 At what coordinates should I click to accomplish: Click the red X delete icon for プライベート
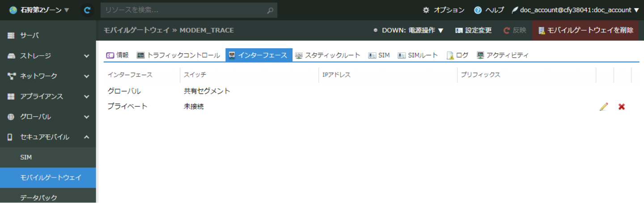621,107
